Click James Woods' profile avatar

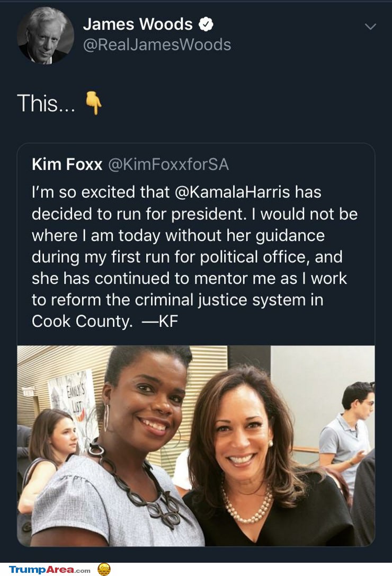click(45, 35)
